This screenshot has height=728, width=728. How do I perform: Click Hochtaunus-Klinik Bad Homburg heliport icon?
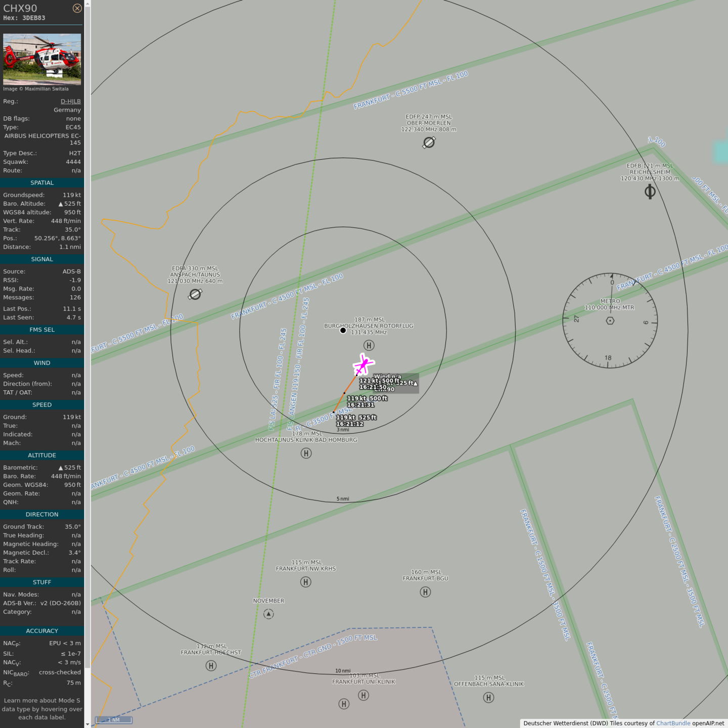click(306, 453)
